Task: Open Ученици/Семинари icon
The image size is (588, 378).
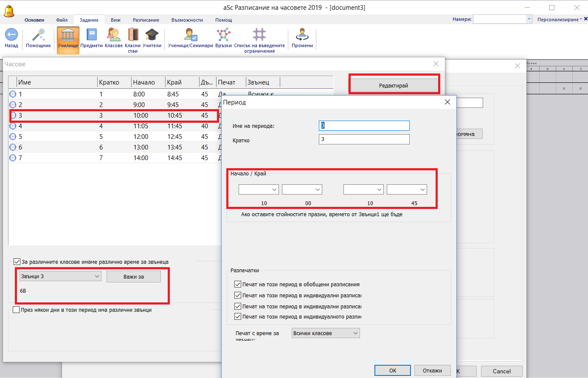Action: 190,35
